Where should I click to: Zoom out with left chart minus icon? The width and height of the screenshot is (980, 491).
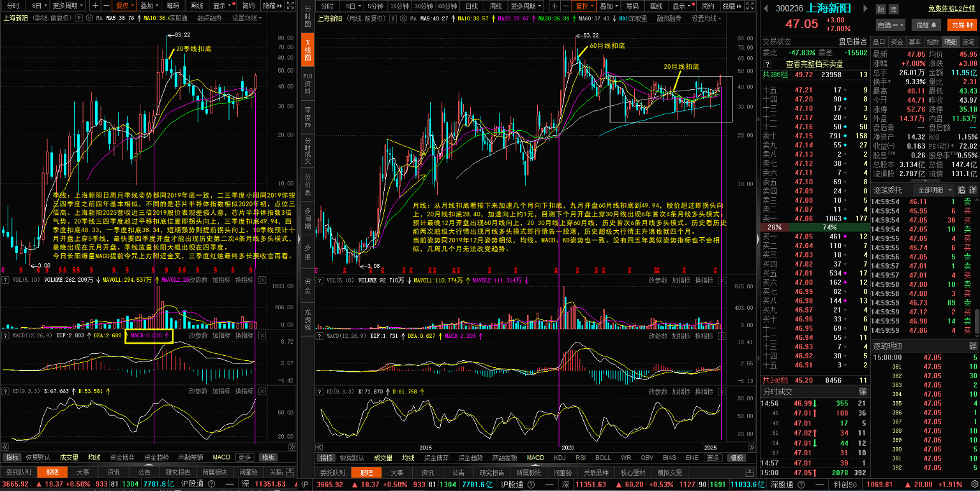[x=107, y=6]
